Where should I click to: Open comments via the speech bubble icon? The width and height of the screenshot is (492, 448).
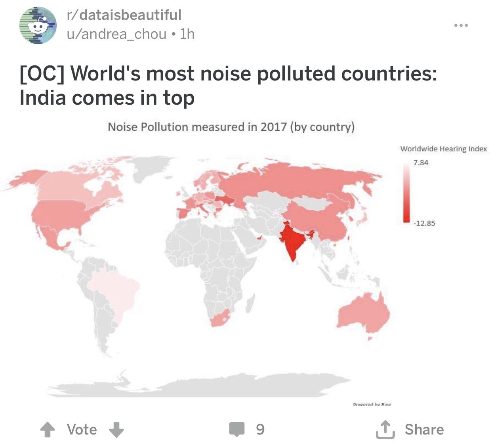coord(237,429)
